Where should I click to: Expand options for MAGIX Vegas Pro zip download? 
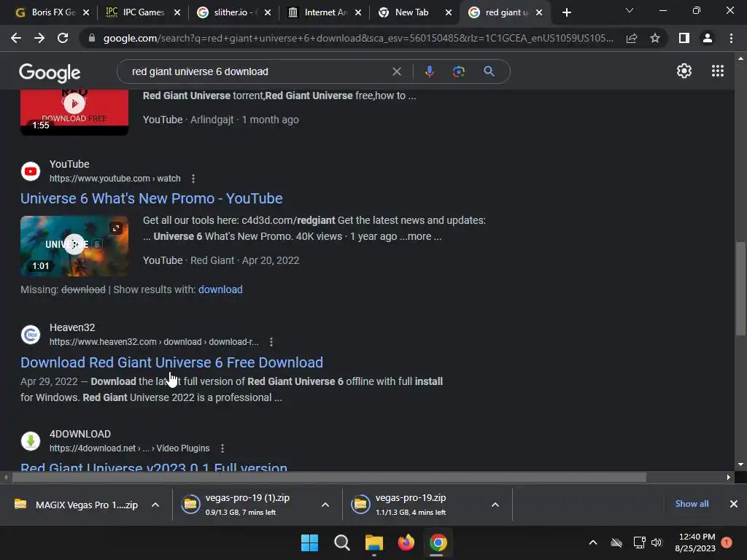155,505
